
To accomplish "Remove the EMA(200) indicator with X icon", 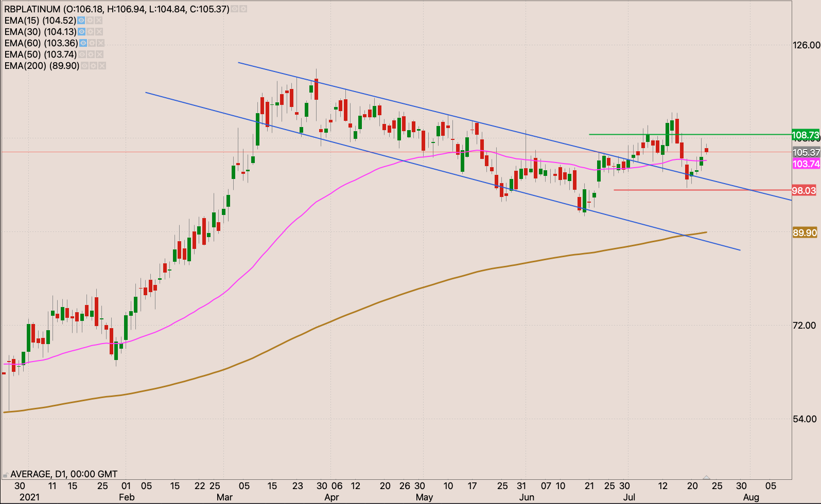I will click(102, 66).
